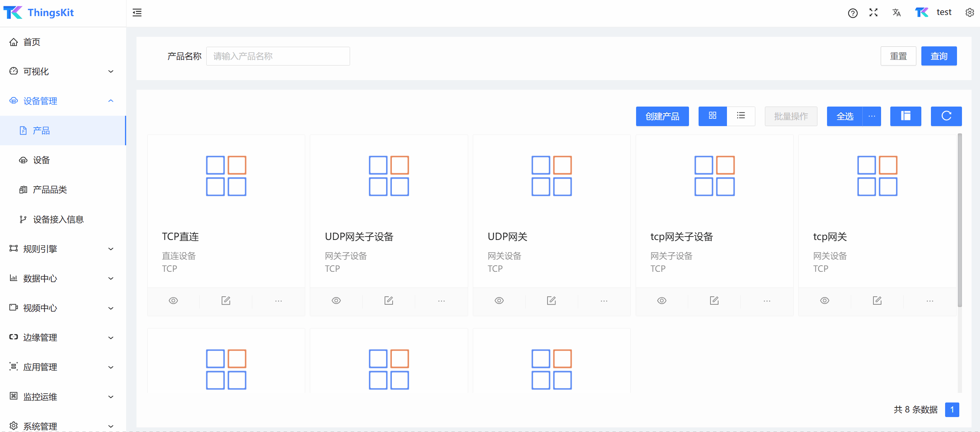The width and height of the screenshot is (980, 432).
Task: Switch to card grid view mode
Action: coord(712,116)
